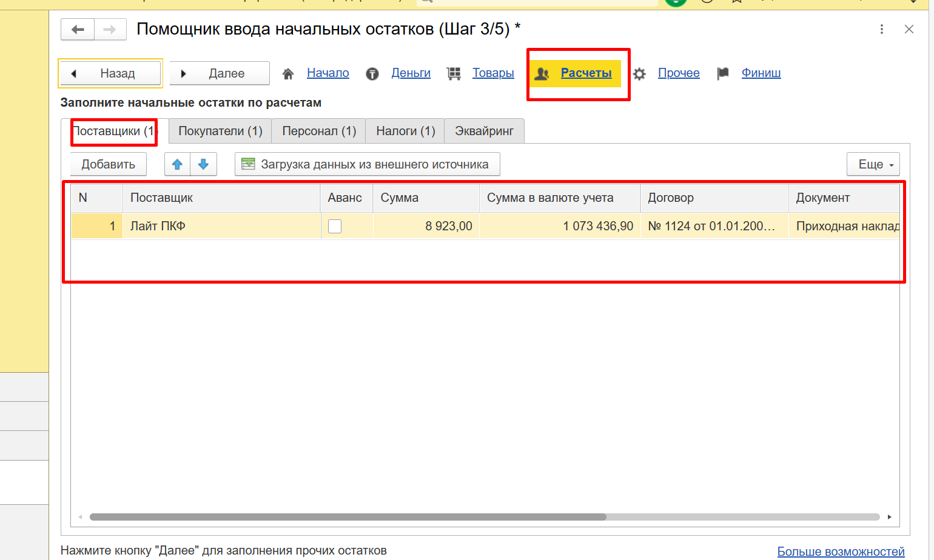Screen dimensions: 934x560
Task: Select the Эквайринг tab
Action: coord(484,131)
